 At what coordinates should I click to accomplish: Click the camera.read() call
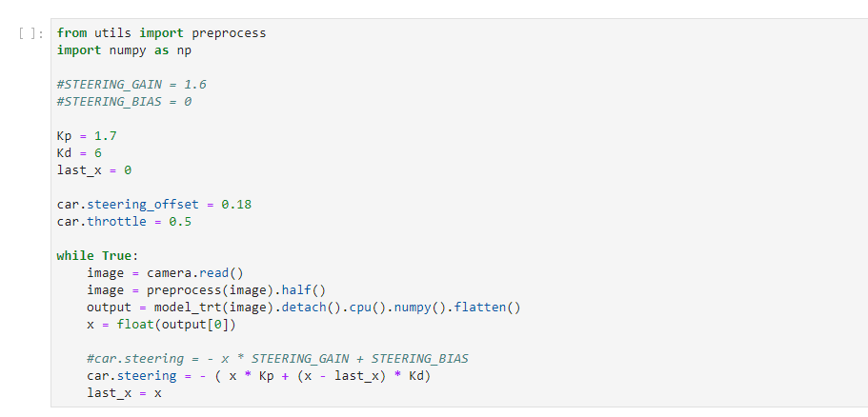(x=195, y=273)
